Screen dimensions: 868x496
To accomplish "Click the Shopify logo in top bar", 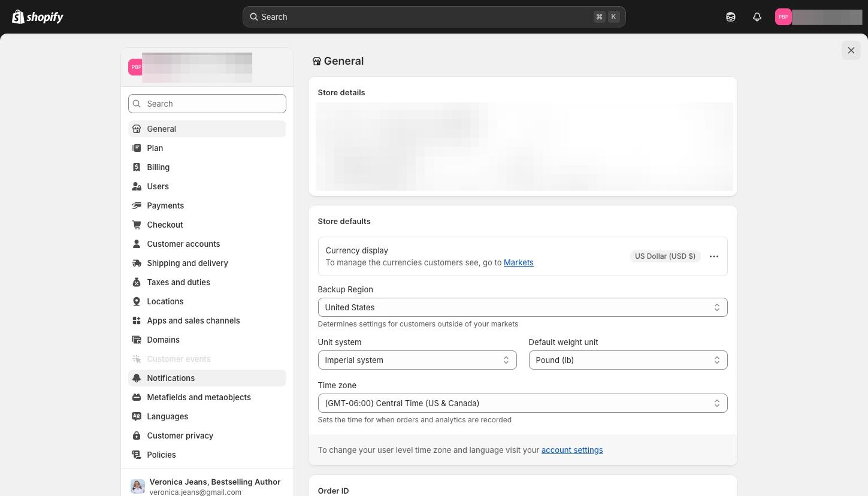I will 38,17.
